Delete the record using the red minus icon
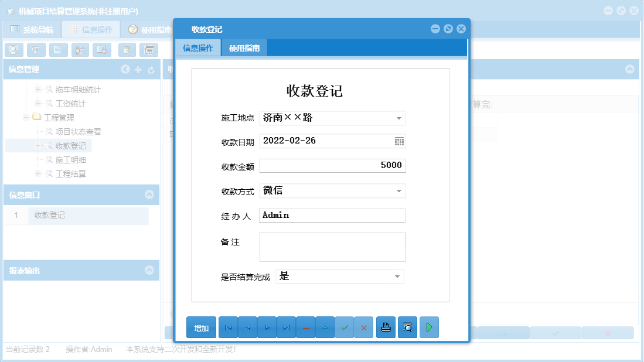The image size is (644, 362). [305, 327]
